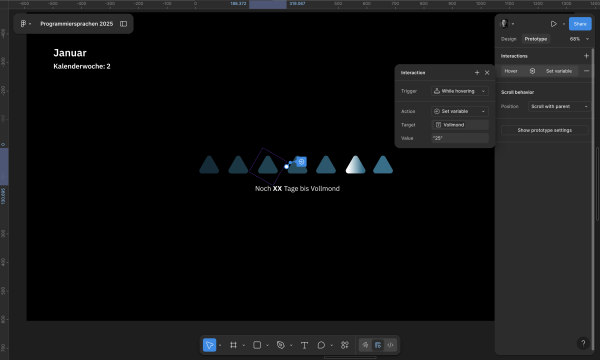Screen dimensions: 600x360
Task: Click Show prototype settings button
Action: (545, 130)
